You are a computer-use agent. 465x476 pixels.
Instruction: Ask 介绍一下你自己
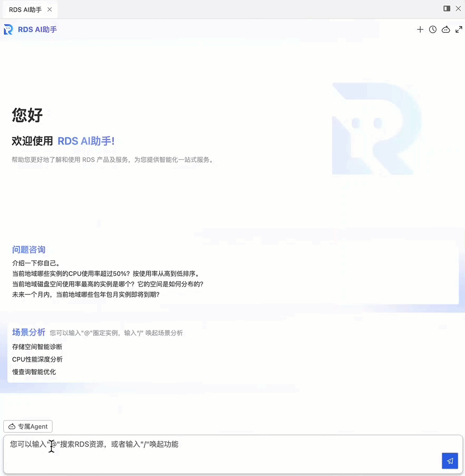point(36,263)
